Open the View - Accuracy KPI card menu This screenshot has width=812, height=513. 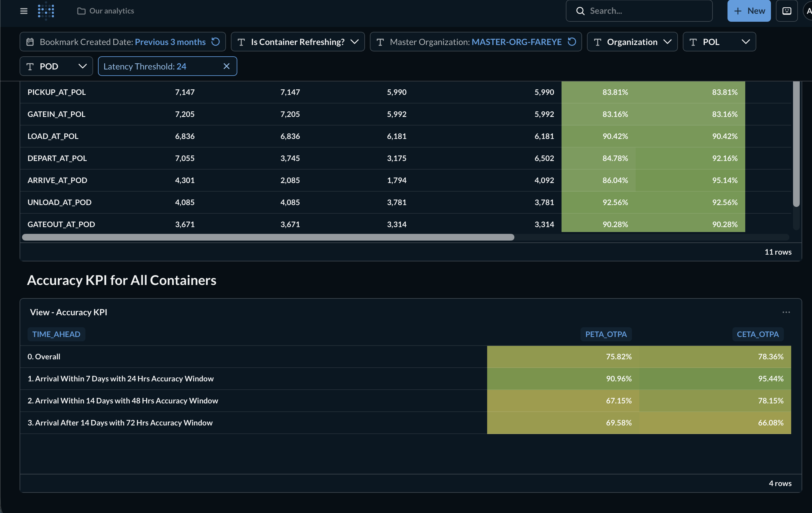click(786, 312)
